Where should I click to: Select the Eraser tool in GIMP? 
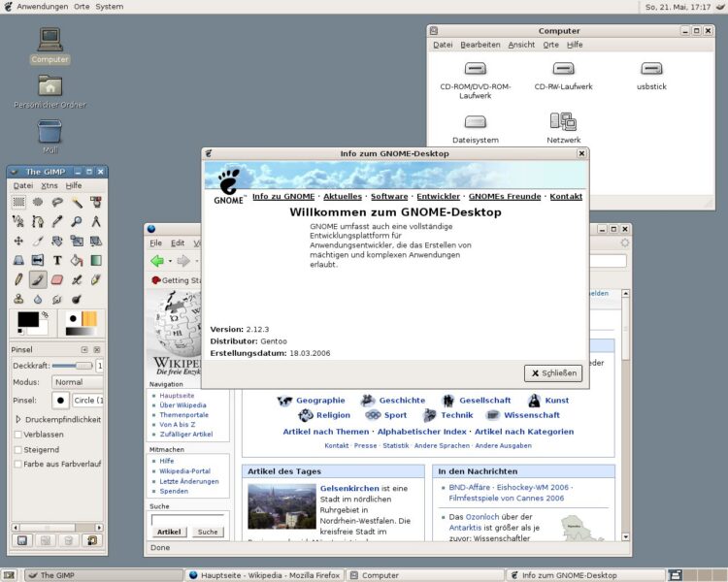point(57,280)
